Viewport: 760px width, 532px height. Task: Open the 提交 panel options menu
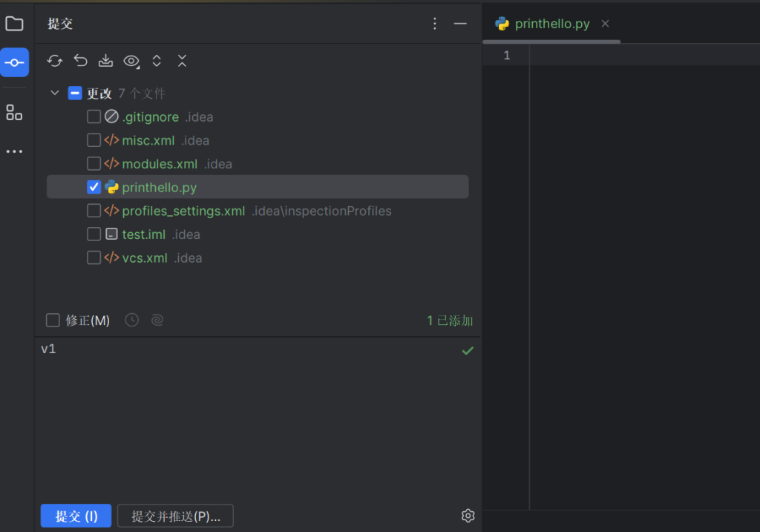pyautogui.click(x=435, y=24)
